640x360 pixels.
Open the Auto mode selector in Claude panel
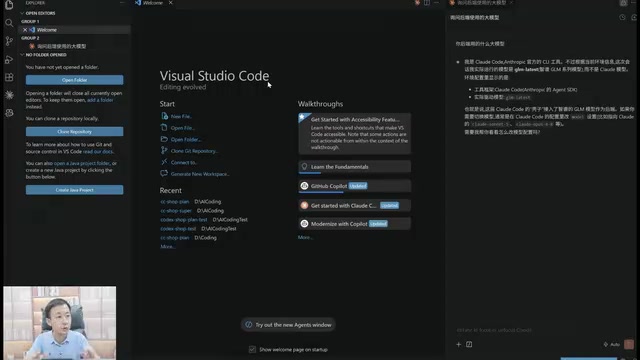pyautogui.click(x=612, y=344)
